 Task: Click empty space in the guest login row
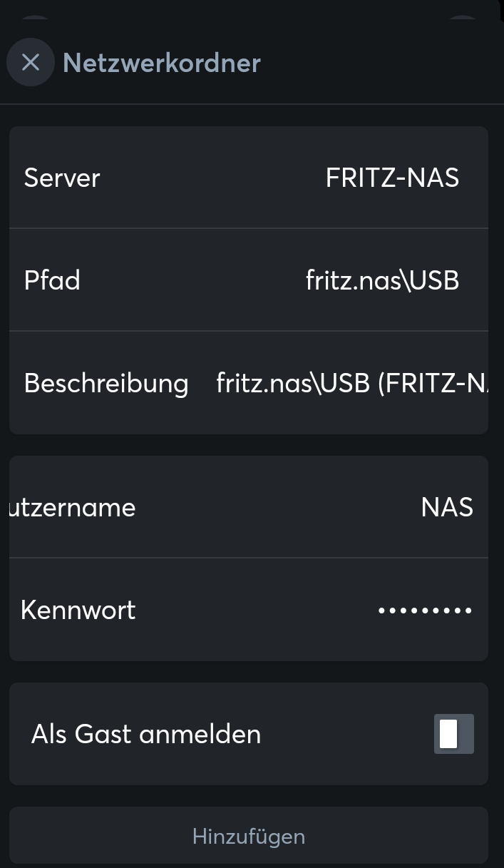coord(342,734)
